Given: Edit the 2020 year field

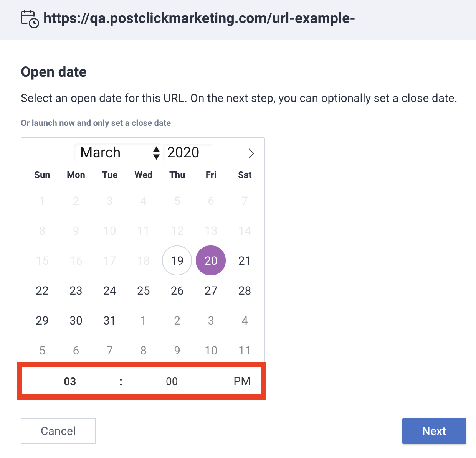Looking at the screenshot, I should (188, 153).
